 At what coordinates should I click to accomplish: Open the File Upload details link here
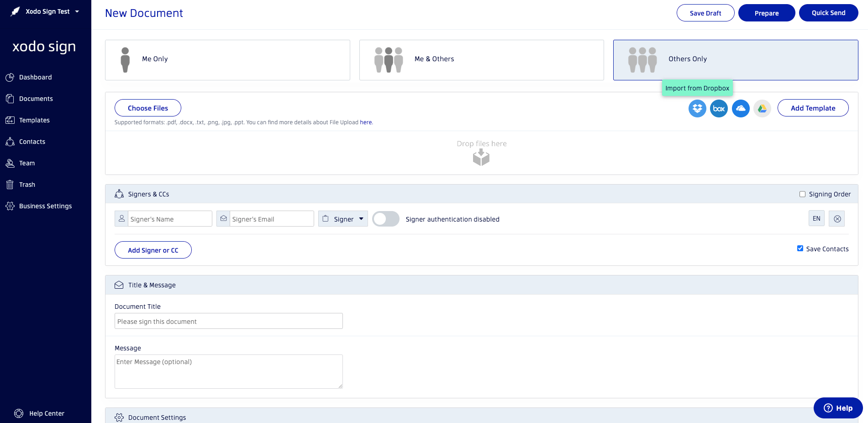point(366,122)
